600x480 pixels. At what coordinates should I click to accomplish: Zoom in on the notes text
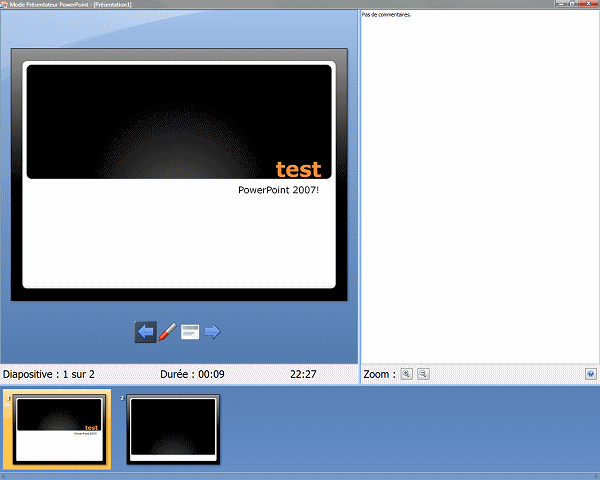click(x=407, y=374)
